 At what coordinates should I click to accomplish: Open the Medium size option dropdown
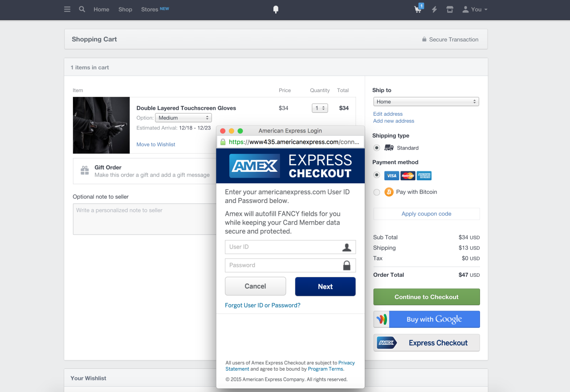click(x=183, y=117)
